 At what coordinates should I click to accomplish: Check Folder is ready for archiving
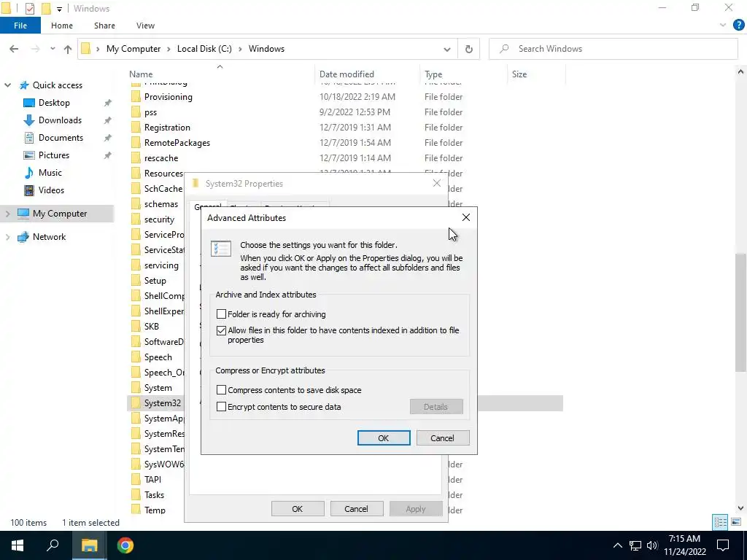click(221, 314)
